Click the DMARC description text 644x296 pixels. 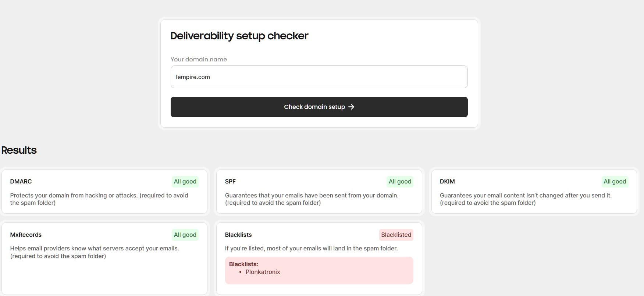[99, 199]
